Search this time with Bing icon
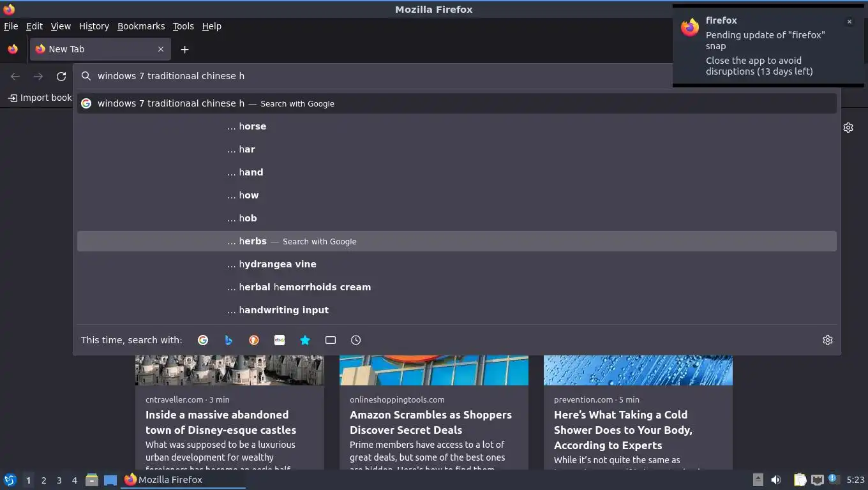The image size is (868, 490). point(228,340)
